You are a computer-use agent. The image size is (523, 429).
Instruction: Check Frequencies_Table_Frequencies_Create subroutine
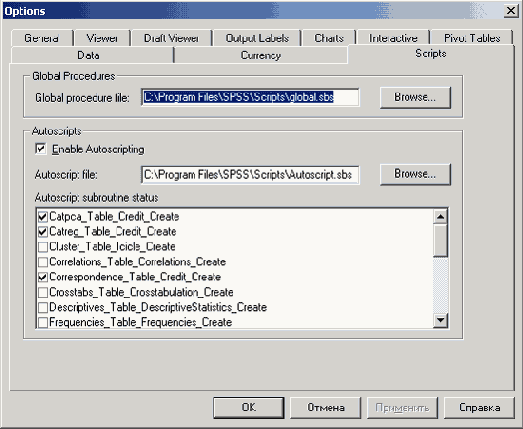(43, 322)
